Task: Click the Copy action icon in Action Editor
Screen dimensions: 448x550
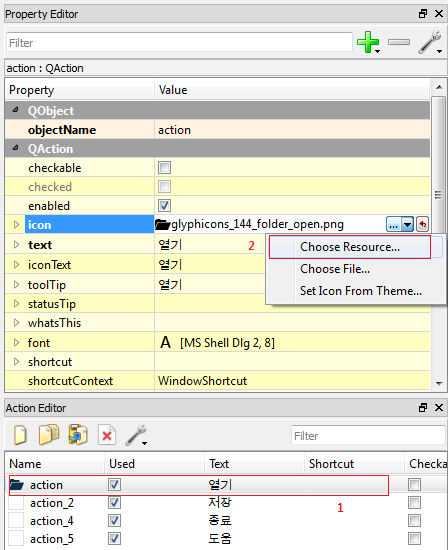Action: coord(49,435)
